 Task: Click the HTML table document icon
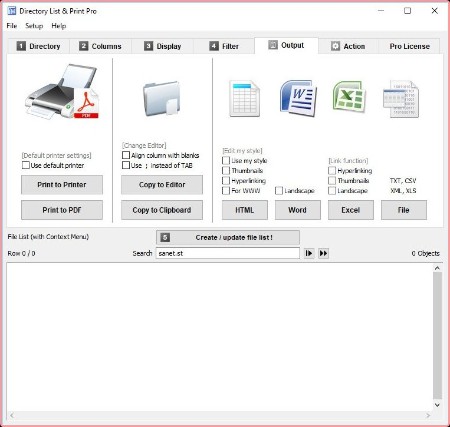point(244,98)
